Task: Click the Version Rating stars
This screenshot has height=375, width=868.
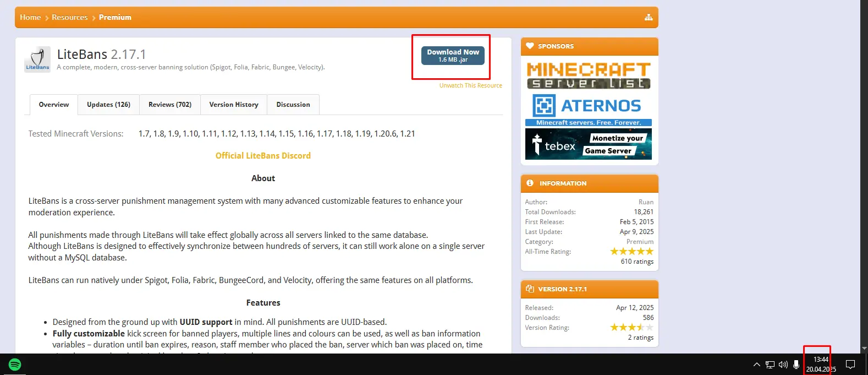Action: 632,328
